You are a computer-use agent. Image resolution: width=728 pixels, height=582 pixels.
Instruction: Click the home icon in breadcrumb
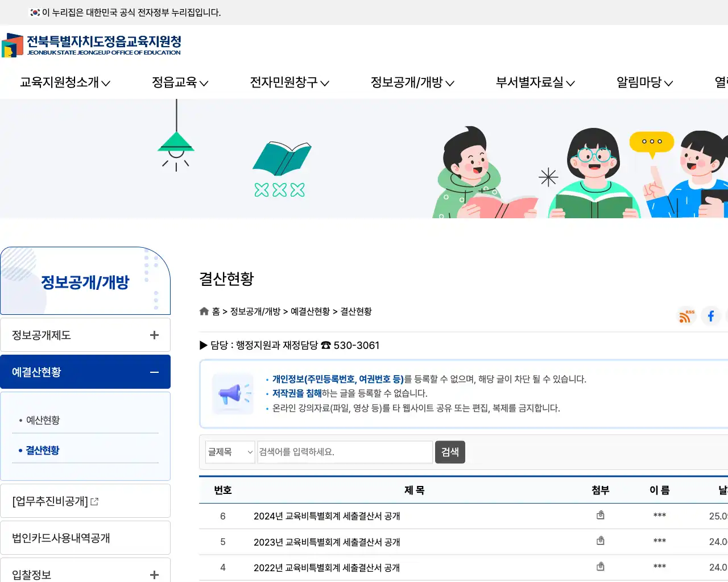coord(204,311)
